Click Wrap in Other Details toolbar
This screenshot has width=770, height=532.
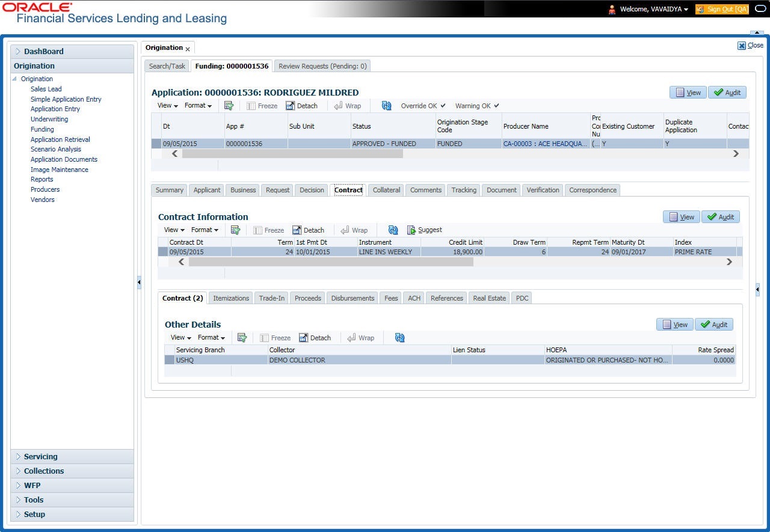(x=361, y=338)
